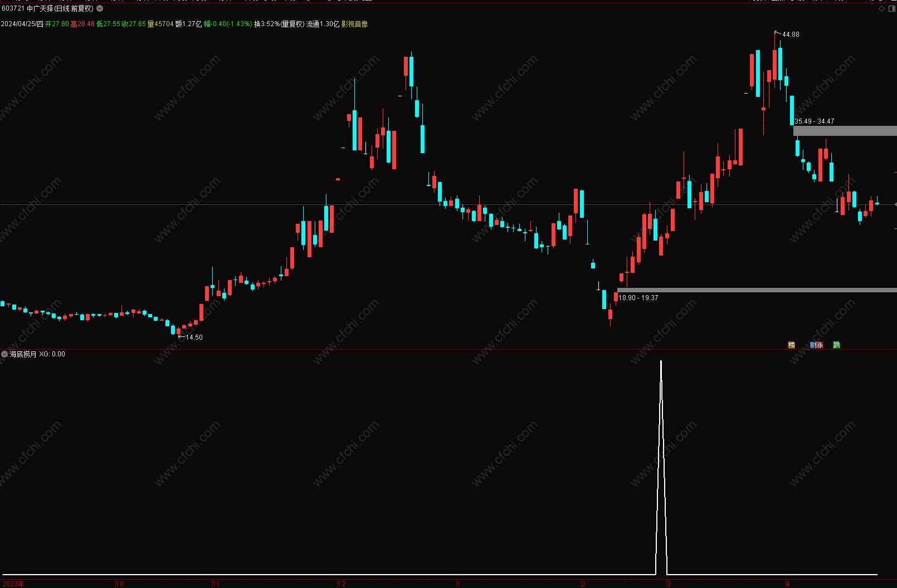Click the green 跌 marker icon
This screenshot has width=897, height=588.
tap(836, 345)
